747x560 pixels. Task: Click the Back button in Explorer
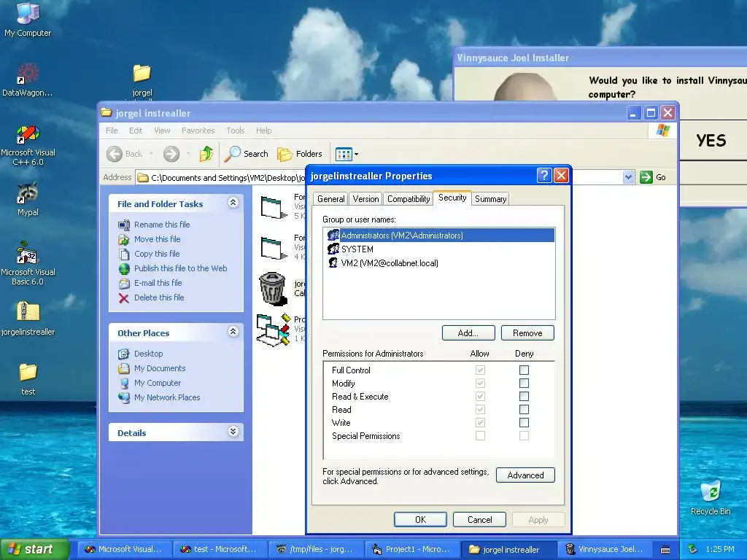click(x=125, y=154)
